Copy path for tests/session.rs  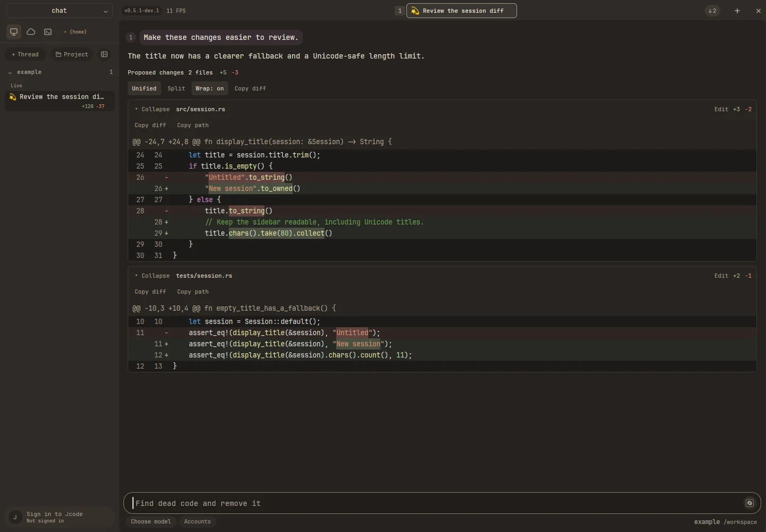coord(193,292)
